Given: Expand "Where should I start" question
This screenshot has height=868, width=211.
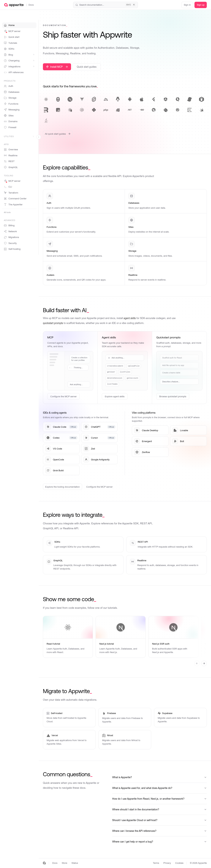Looking at the screenshot, I should point(159,809).
